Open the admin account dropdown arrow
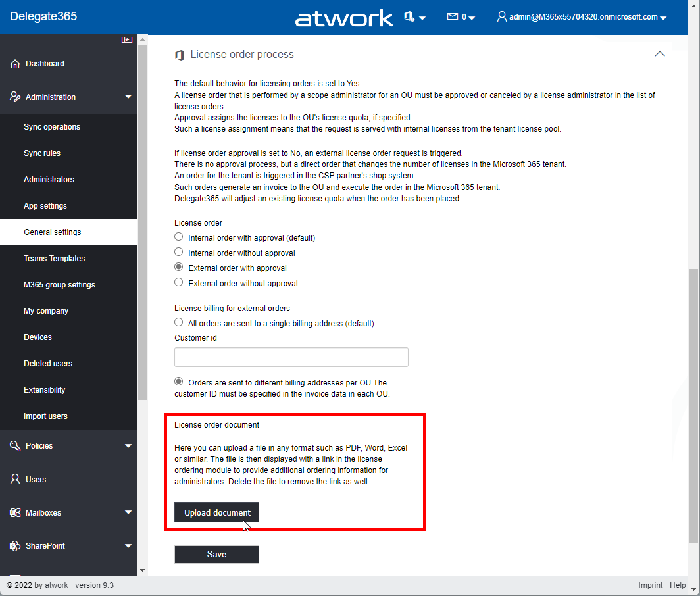700x596 pixels. click(x=663, y=18)
